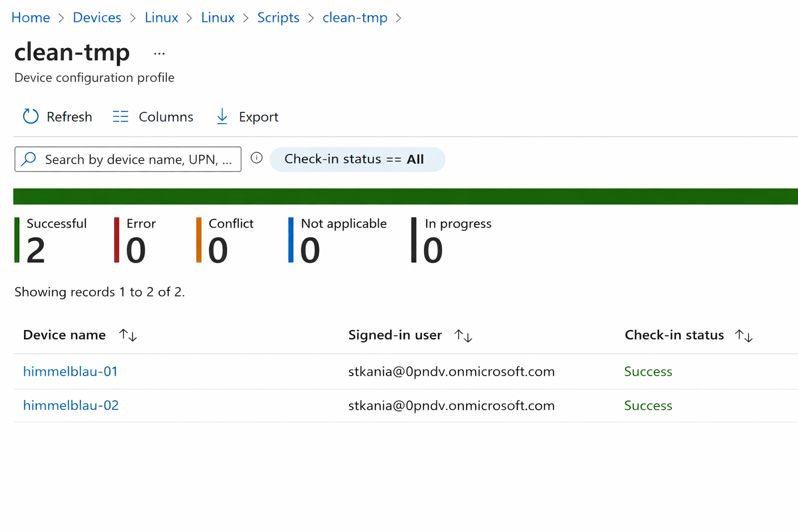The image size is (798, 532).
Task: Open device himmelblau-02
Action: click(x=71, y=405)
